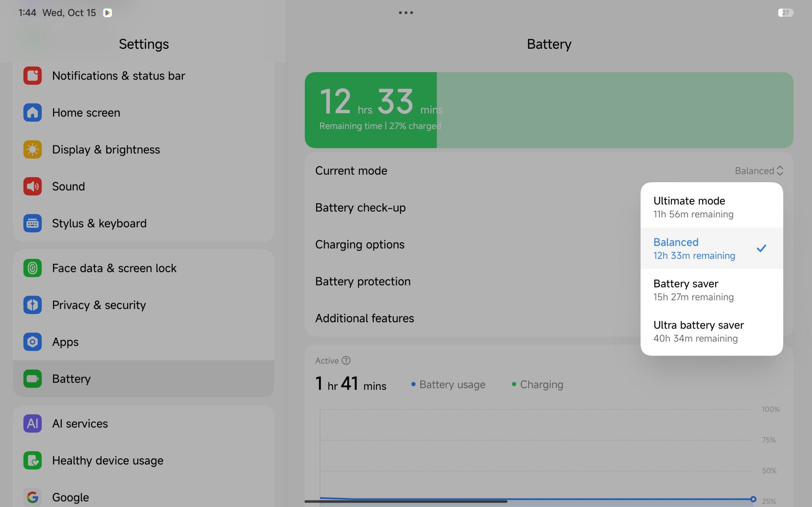The image size is (812, 507).
Task: Choose the checked Balanced mode option
Action: click(711, 248)
